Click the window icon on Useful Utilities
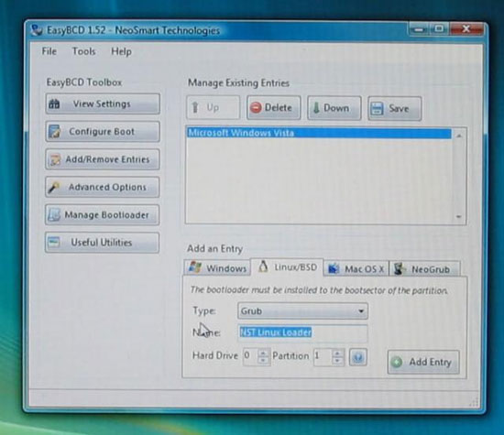This screenshot has width=504, height=435. coord(54,242)
